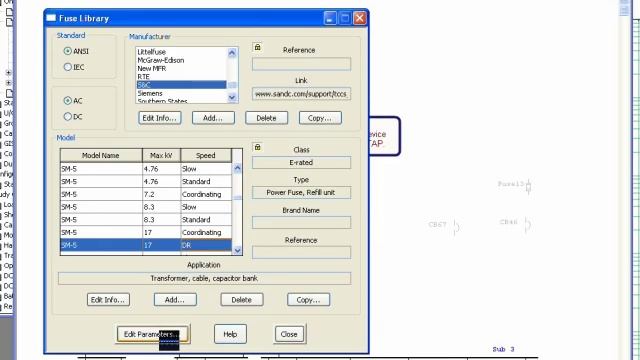Click the Class field showing E-rated

click(301, 162)
